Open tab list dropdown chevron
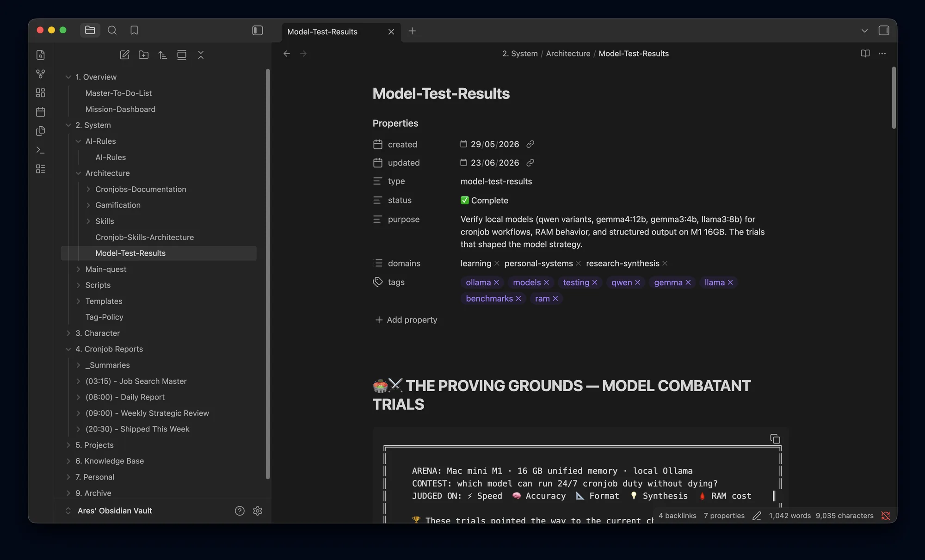 coord(864,31)
